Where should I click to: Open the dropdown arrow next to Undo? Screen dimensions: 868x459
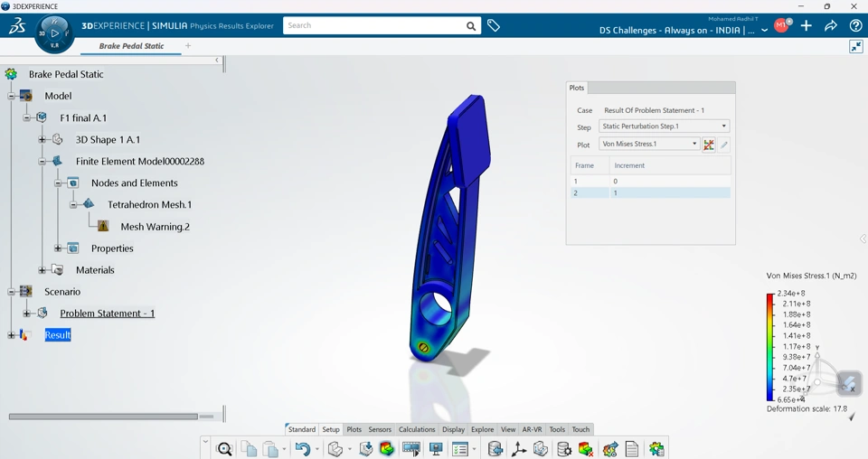click(316, 450)
